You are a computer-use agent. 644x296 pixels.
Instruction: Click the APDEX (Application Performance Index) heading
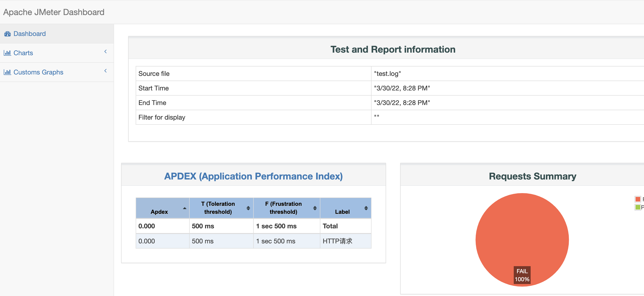click(253, 176)
